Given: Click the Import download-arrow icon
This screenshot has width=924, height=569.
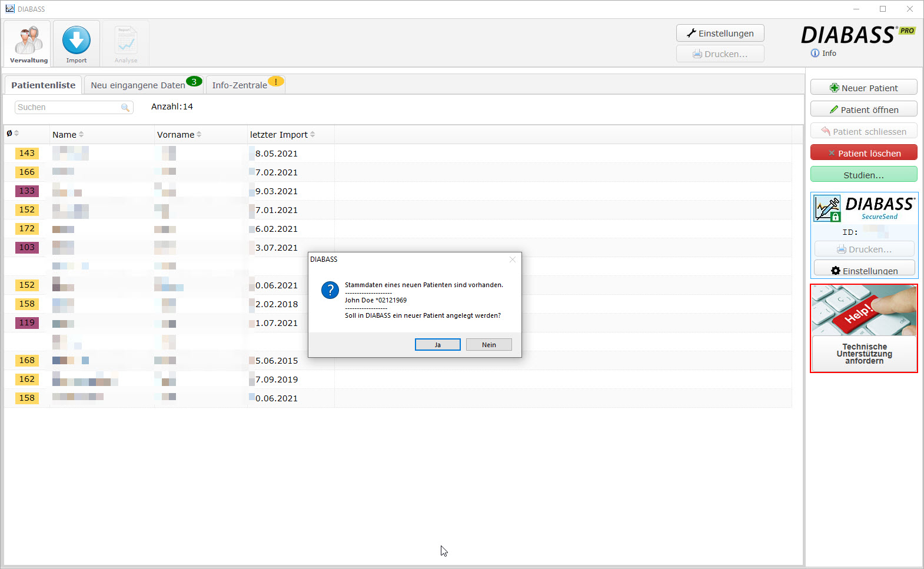Looking at the screenshot, I should pos(77,40).
